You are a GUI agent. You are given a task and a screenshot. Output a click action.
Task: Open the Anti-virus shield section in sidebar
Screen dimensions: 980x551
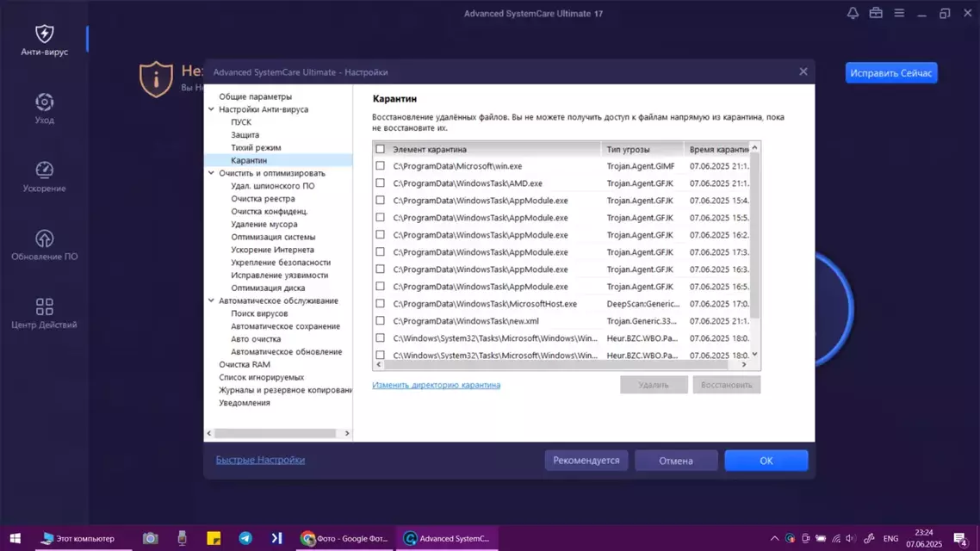tap(45, 40)
